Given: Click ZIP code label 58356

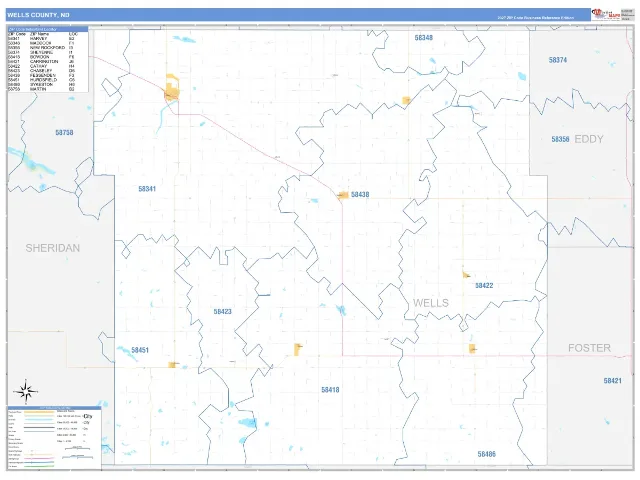Looking at the screenshot, I should pyautogui.click(x=560, y=139).
